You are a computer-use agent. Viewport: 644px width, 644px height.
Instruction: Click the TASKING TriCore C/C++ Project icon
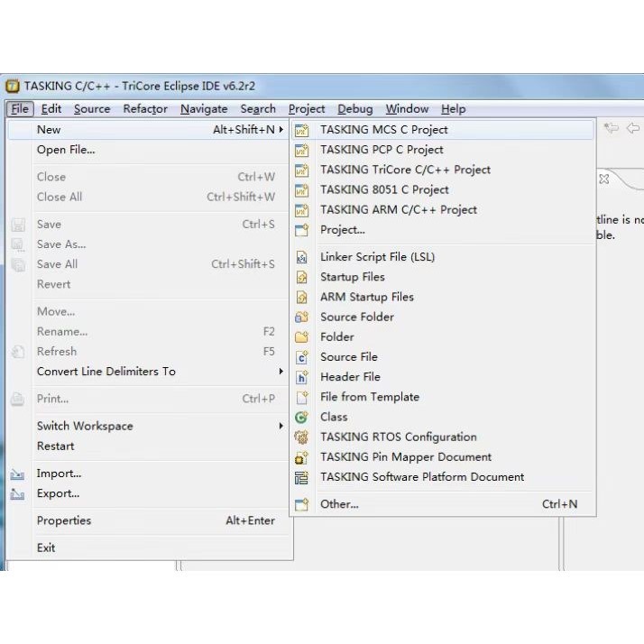[x=301, y=170]
